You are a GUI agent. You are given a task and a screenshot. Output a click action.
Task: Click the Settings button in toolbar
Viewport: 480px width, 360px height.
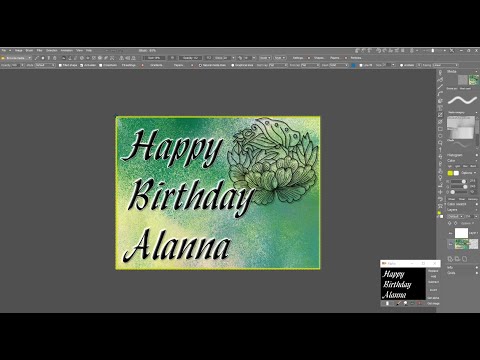click(298, 58)
